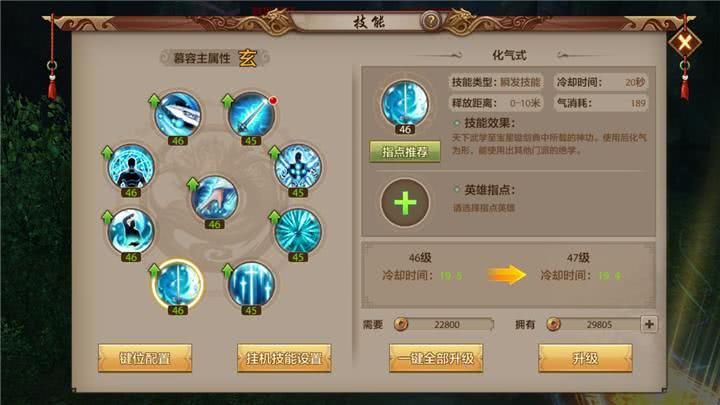Viewport: 720px width, 405px height.
Task: Select the water dancer silhouette skill
Action: (x=131, y=231)
